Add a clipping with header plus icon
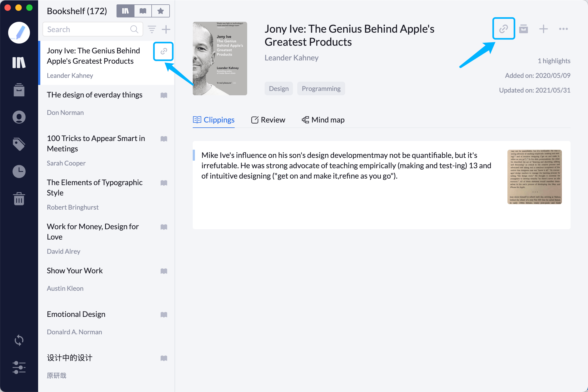Viewport: 588px width, 392px height. (x=543, y=29)
